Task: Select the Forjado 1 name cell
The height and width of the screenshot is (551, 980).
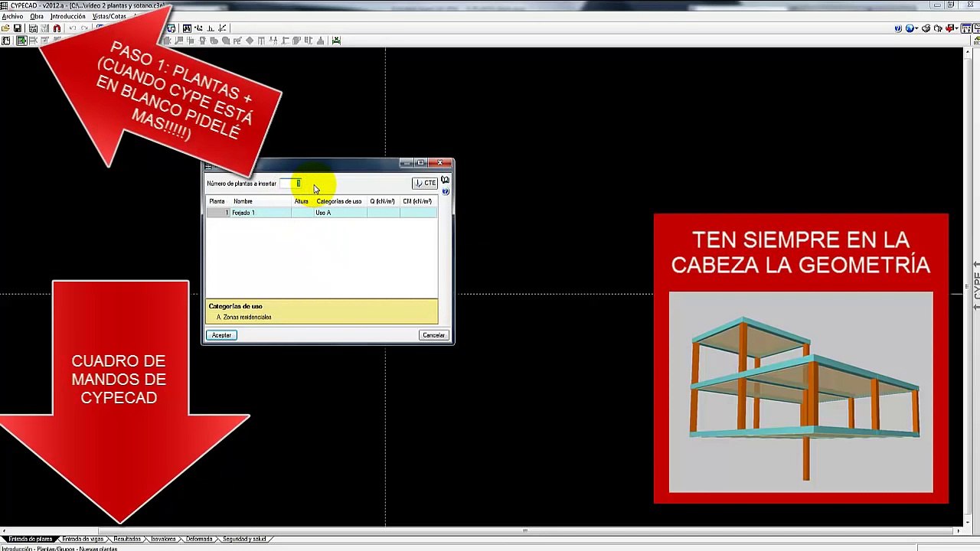Action: (x=260, y=213)
